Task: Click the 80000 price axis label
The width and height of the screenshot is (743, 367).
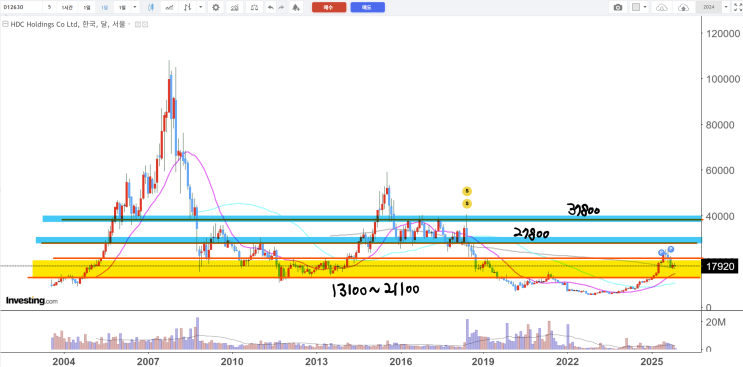Action: [x=721, y=125]
